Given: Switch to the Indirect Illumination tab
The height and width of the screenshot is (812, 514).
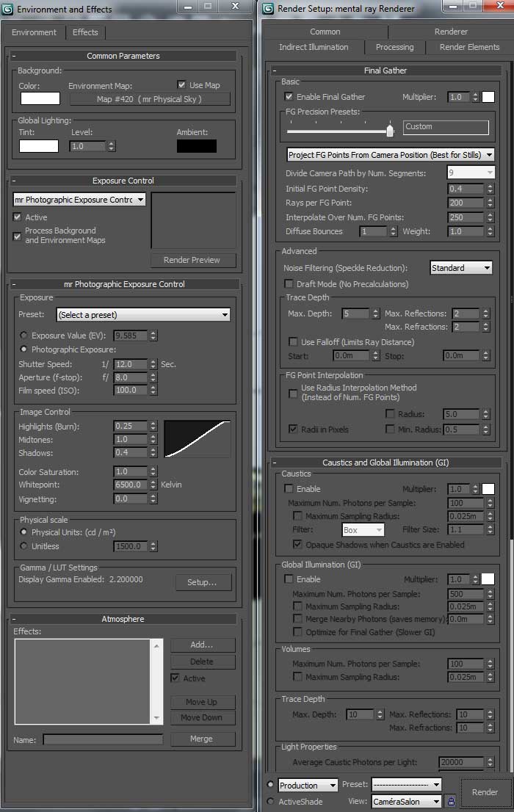Looking at the screenshot, I should pyautogui.click(x=314, y=47).
